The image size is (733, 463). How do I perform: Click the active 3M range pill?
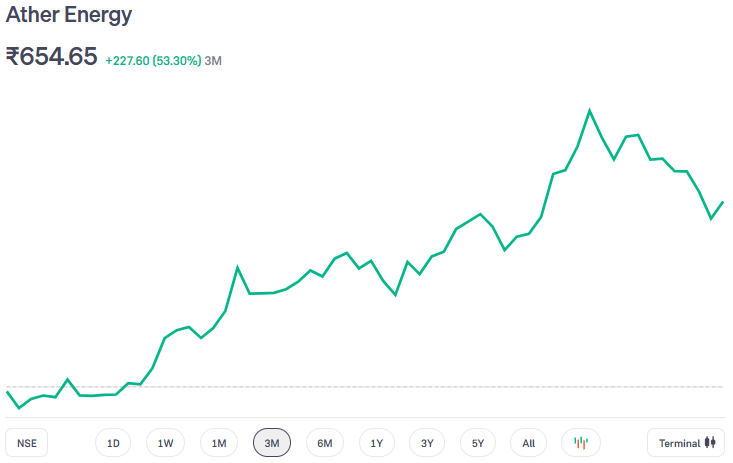pos(272,443)
